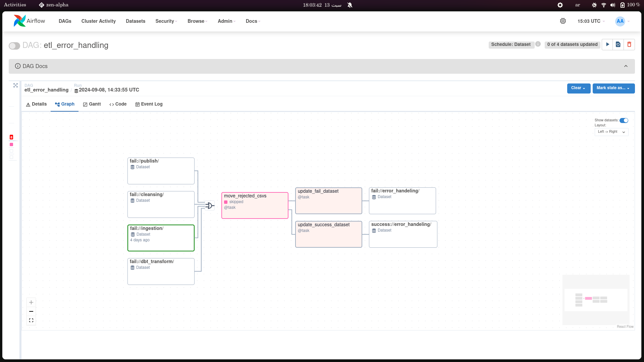Collapse the DAG Docs section with the chevron
Image resolution: width=644 pixels, height=362 pixels.
click(626, 66)
